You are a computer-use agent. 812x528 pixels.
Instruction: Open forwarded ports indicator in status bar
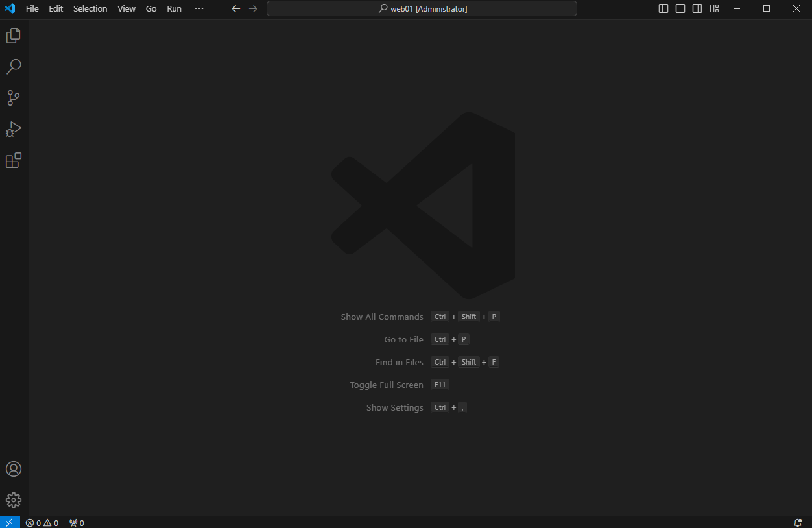coord(77,523)
